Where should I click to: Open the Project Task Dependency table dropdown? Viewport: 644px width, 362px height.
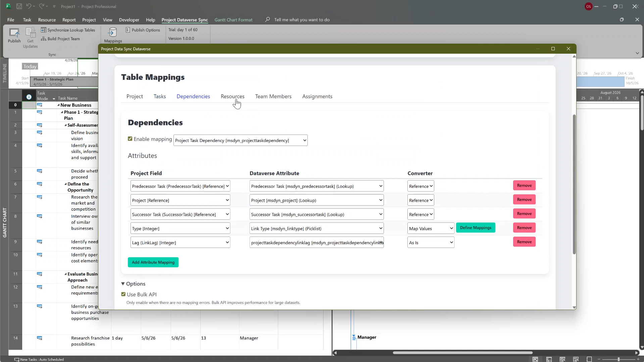[240, 140]
